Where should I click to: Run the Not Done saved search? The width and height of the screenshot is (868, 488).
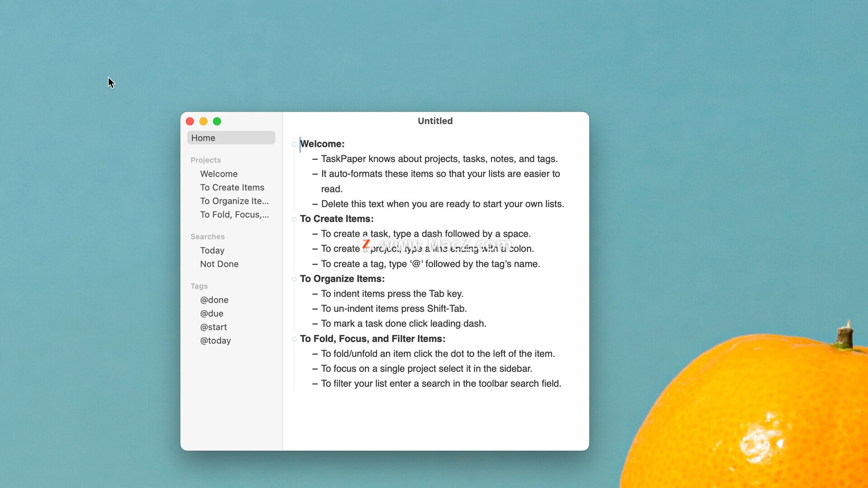[219, 264]
